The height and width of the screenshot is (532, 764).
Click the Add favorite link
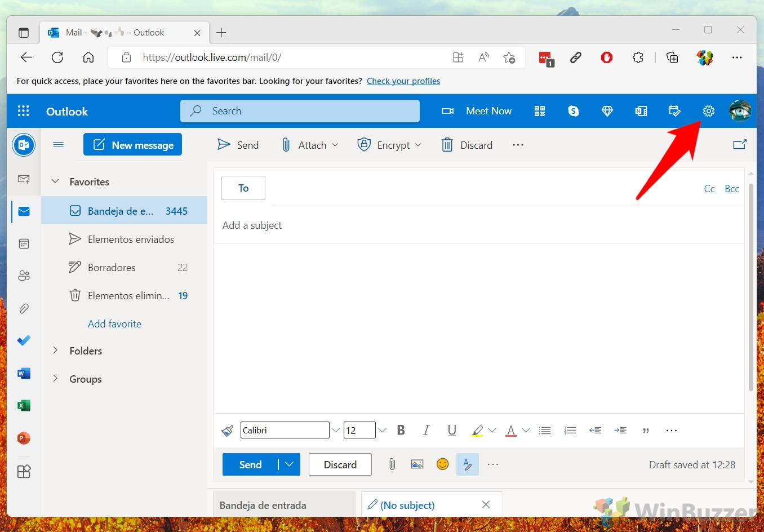(x=114, y=323)
